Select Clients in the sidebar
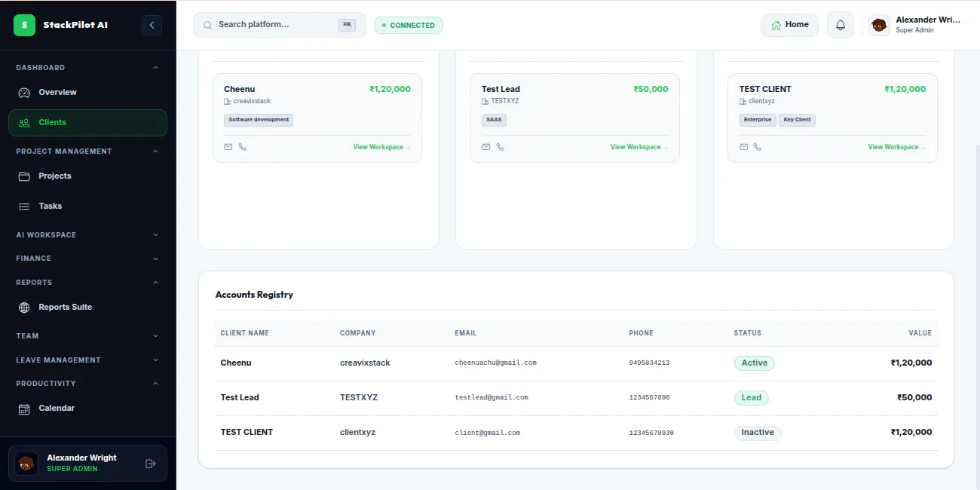The width and height of the screenshot is (980, 490). point(87,123)
